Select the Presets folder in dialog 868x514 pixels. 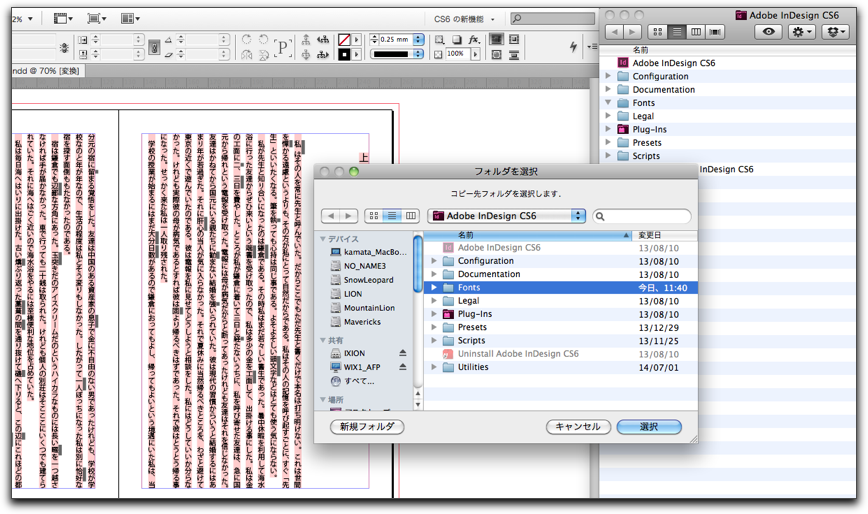coord(472,327)
